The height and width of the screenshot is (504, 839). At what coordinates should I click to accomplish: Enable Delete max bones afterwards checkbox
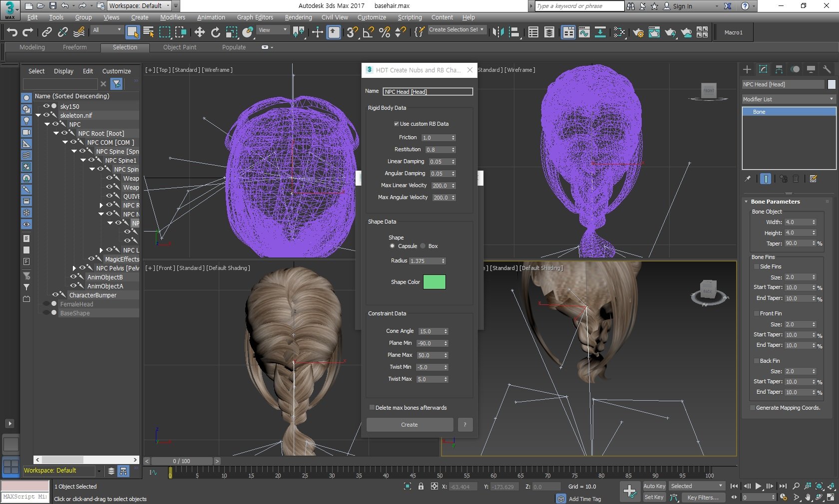372,408
